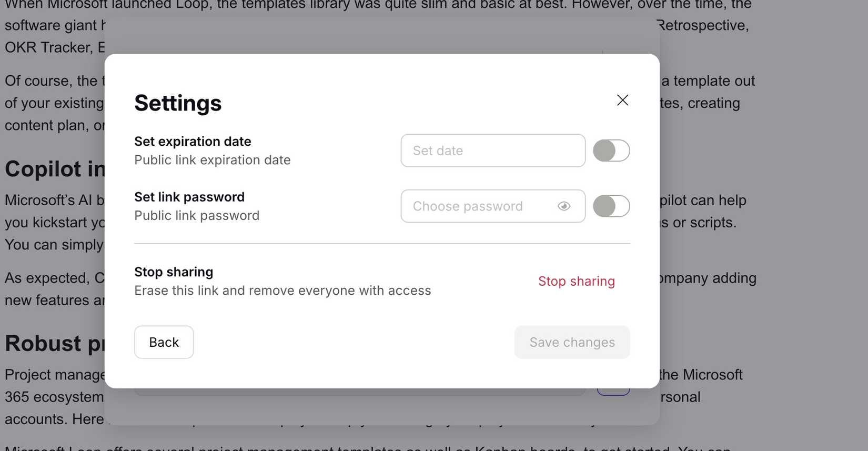Click the red Stop sharing link

pos(576,282)
